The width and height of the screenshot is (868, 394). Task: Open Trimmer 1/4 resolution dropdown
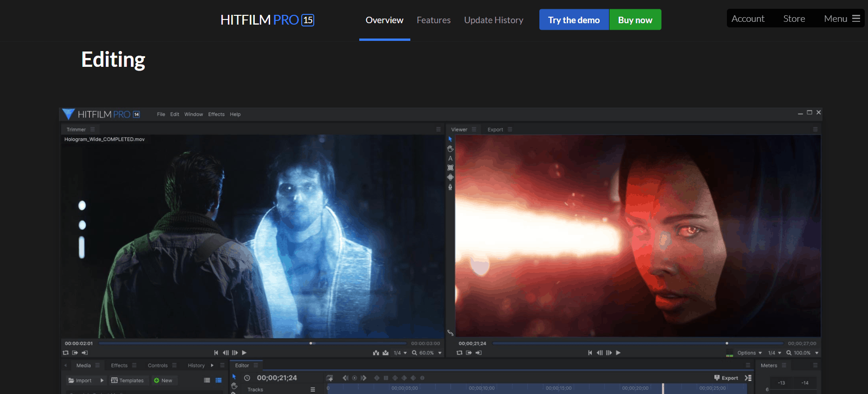[400, 353]
